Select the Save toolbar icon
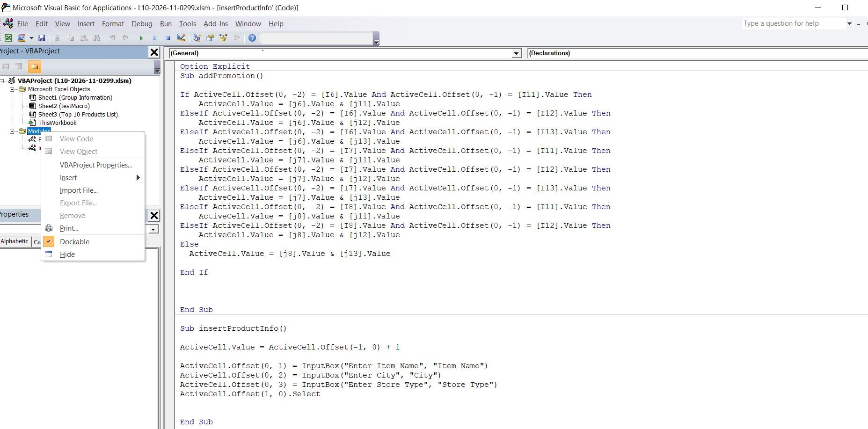 tap(42, 38)
